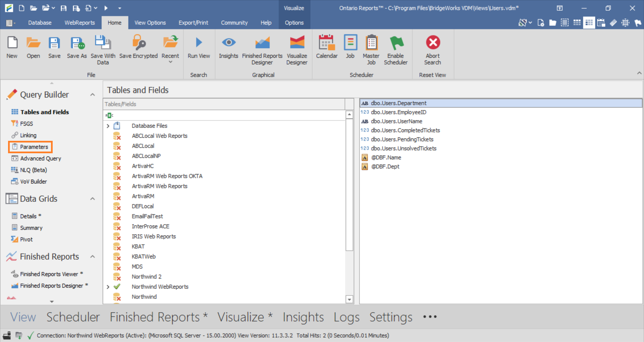
Task: Click the connection status icon in status bar
Action: [31, 335]
